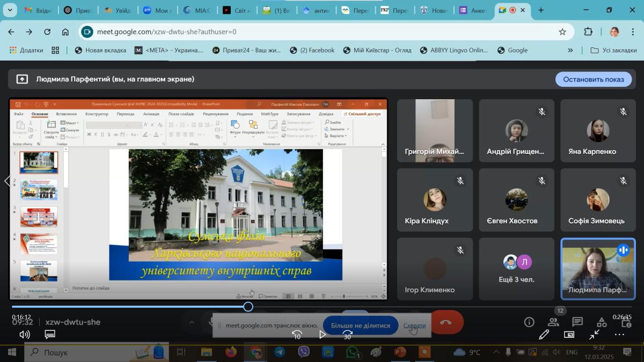Click the pencil draw icon in player
Screen dimensions: 644x362
(544, 335)
